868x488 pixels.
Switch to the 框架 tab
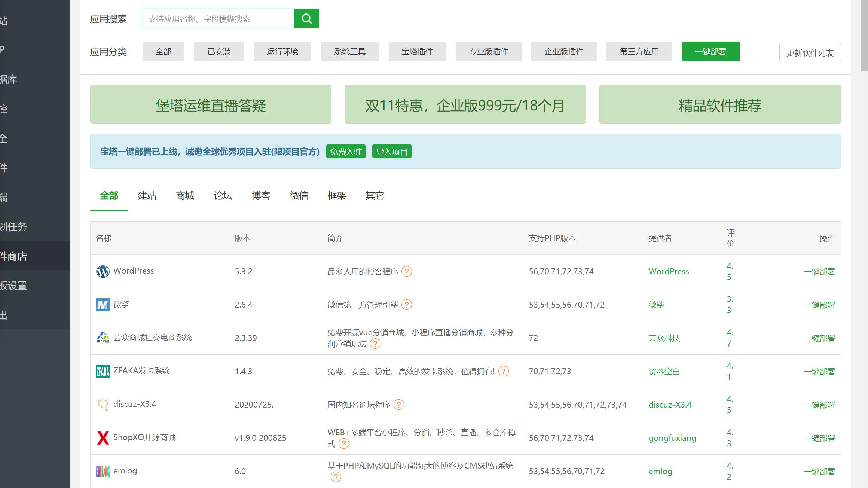tap(337, 196)
